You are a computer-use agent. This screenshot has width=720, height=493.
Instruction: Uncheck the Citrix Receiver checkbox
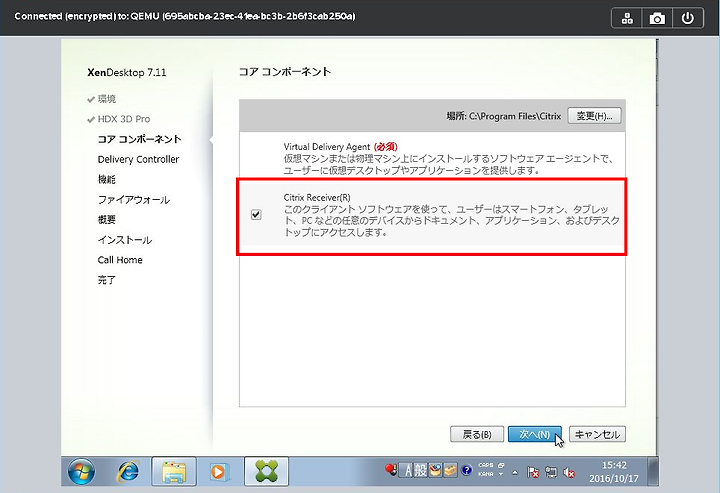tap(256, 214)
